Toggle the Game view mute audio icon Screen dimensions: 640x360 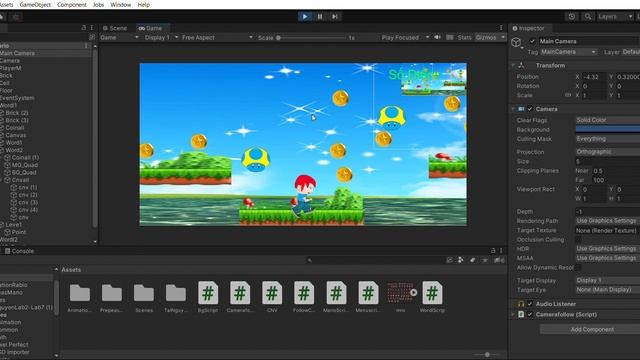tap(437, 38)
